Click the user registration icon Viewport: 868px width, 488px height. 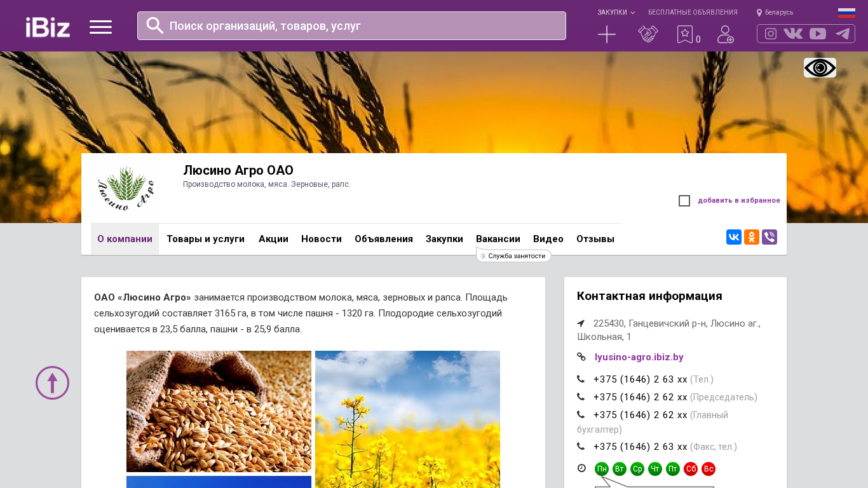click(x=726, y=34)
